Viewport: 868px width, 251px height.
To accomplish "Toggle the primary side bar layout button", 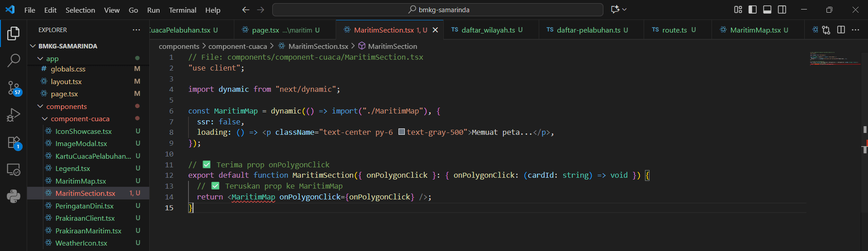I will [x=753, y=9].
